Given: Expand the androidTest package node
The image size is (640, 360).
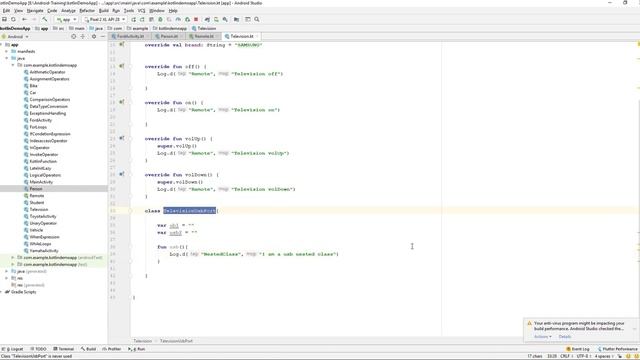Looking at the screenshot, I should click(13, 258).
